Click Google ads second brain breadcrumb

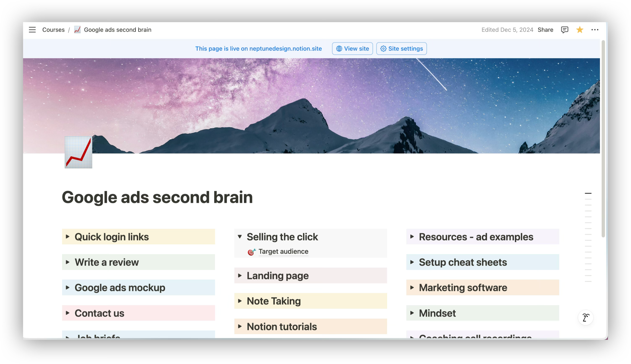[x=118, y=30]
